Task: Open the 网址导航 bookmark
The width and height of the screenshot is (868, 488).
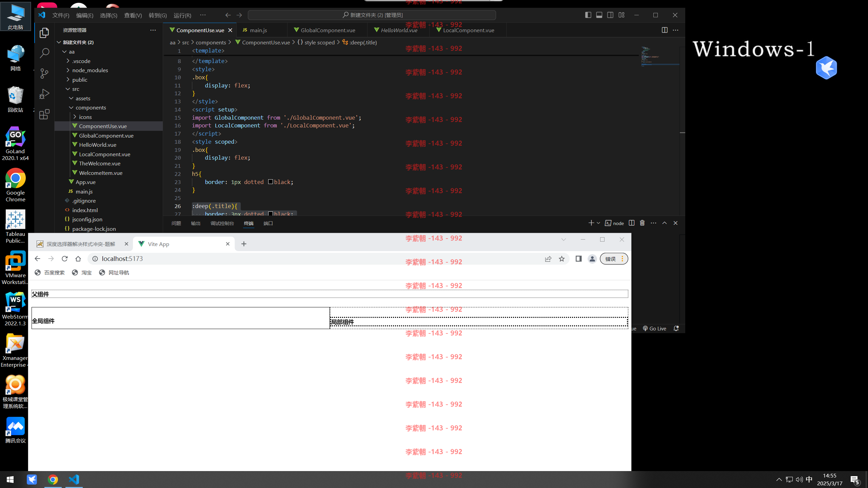Action: [114, 273]
